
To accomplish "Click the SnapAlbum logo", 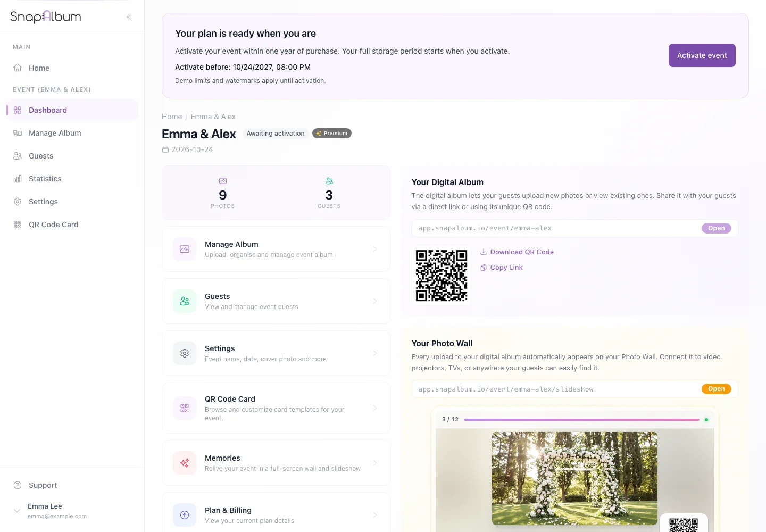I will click(x=46, y=17).
